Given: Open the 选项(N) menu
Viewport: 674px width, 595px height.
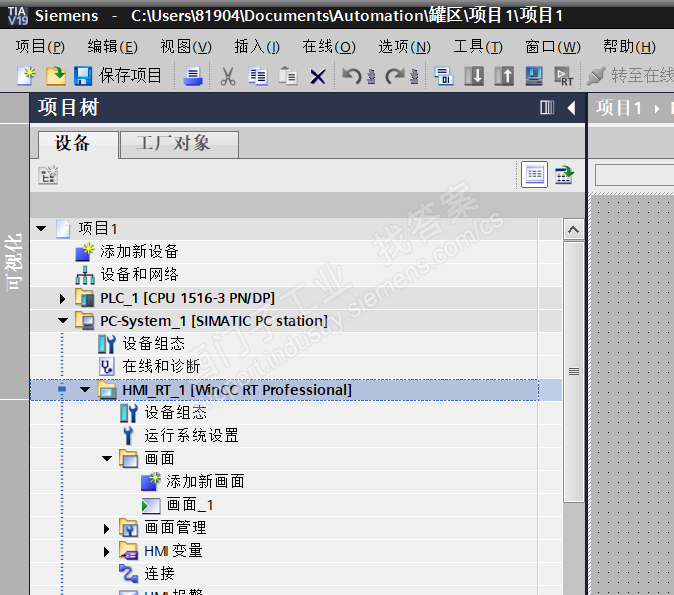Looking at the screenshot, I should 404,46.
